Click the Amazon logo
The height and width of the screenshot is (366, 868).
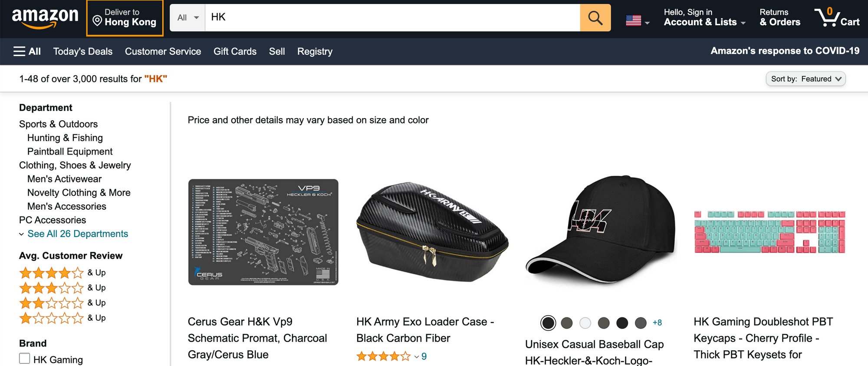pos(45,18)
